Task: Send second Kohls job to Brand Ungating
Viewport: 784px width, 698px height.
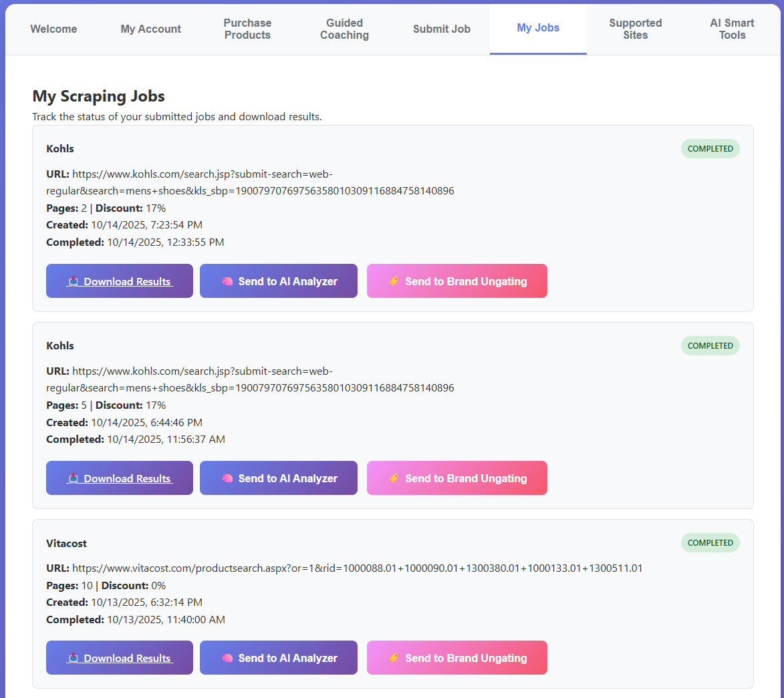Action: pyautogui.click(x=456, y=478)
